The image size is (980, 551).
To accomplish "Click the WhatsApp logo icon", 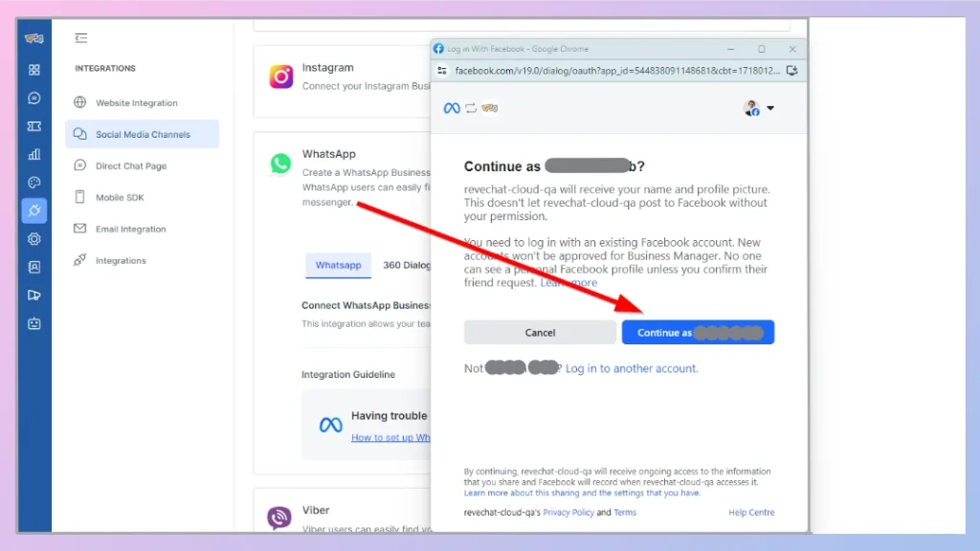I will pos(280,164).
